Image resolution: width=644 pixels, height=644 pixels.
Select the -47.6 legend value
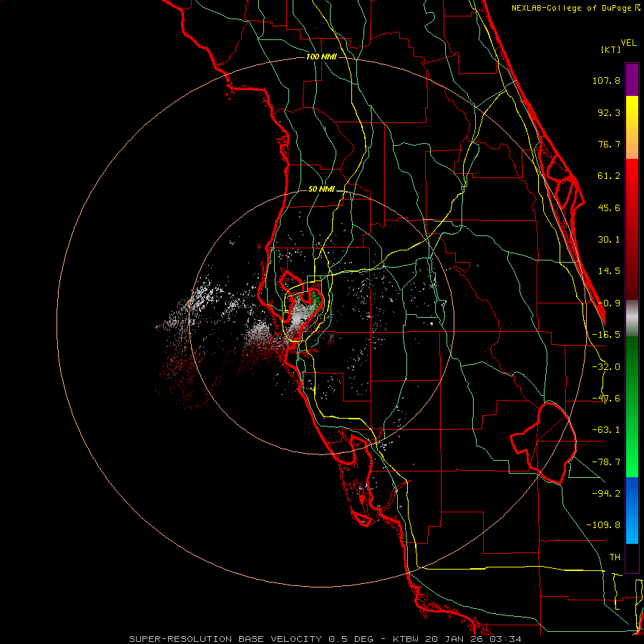[606, 399]
